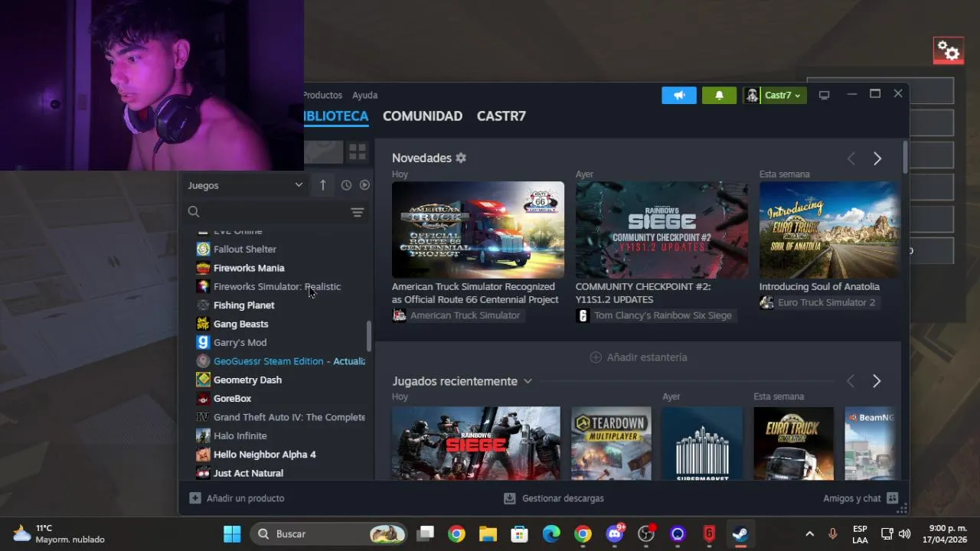Open the Euro Truck Simulator recent game thumbnail
Screen dimensions: 980x551
(x=793, y=443)
